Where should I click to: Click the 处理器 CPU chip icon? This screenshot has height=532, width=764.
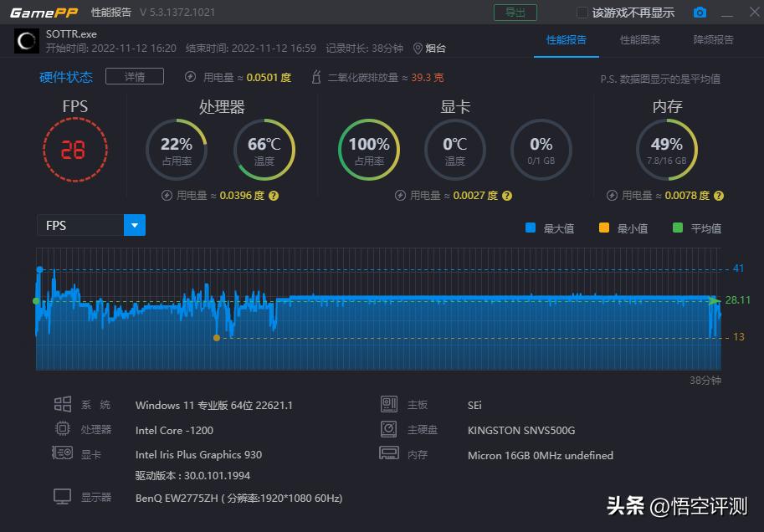point(62,429)
